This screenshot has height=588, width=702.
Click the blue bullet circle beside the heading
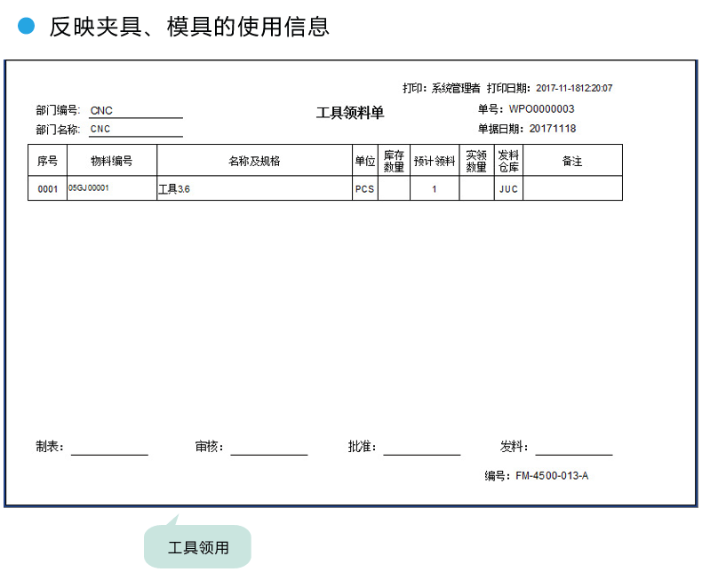(x=26, y=27)
